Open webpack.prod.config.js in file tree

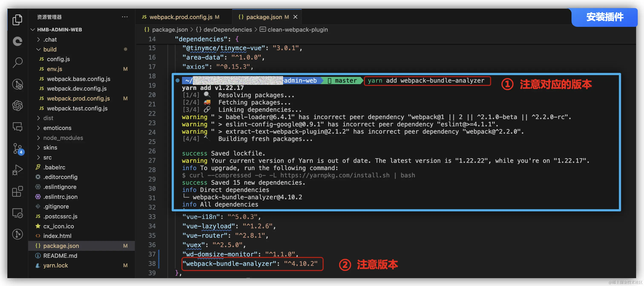(78, 98)
